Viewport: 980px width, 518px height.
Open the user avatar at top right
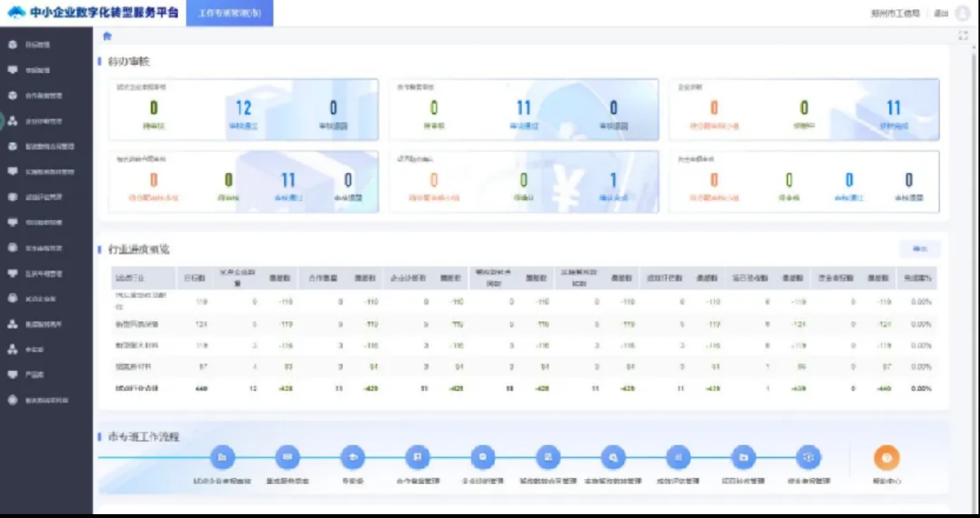[962, 13]
